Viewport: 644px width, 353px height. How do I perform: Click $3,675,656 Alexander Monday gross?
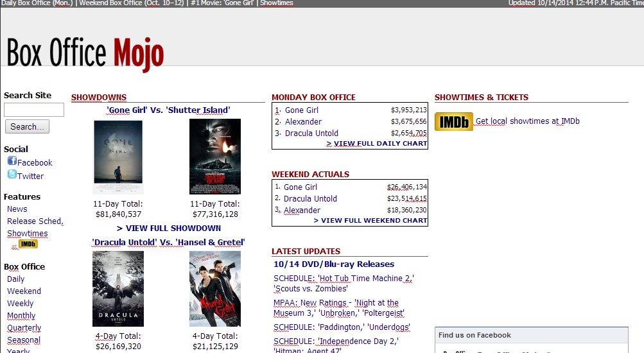click(408, 121)
